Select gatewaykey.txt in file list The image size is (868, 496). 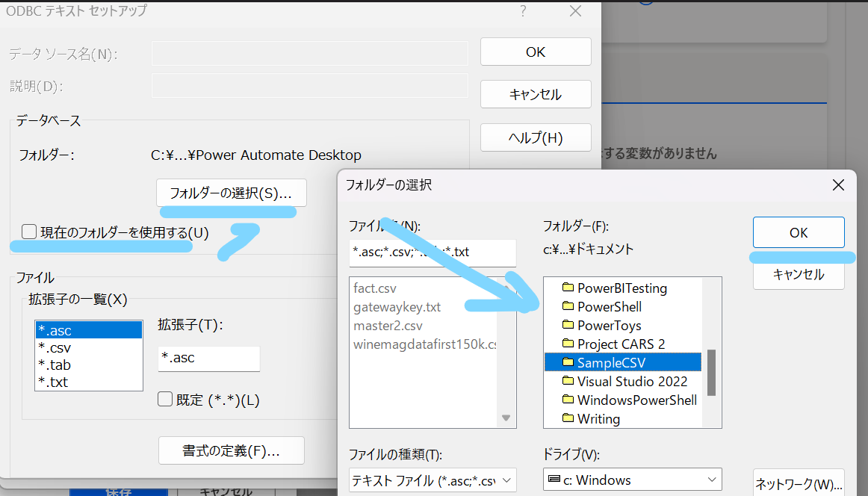[x=397, y=307]
